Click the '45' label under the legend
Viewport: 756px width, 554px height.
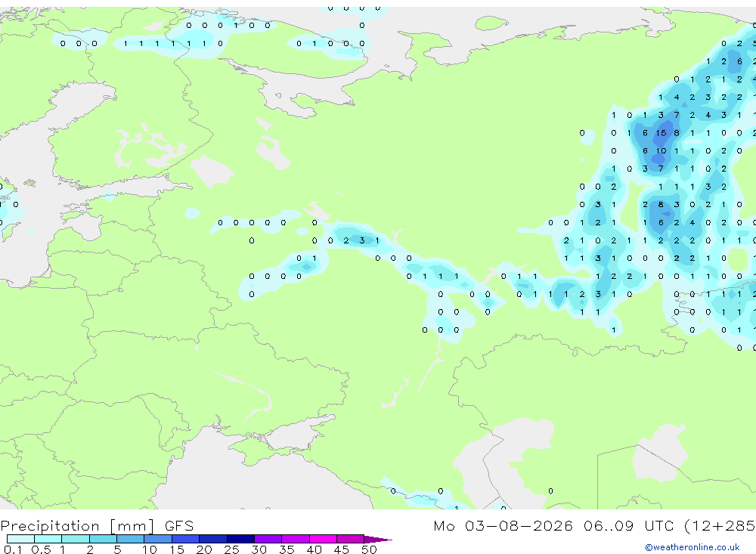(342, 549)
